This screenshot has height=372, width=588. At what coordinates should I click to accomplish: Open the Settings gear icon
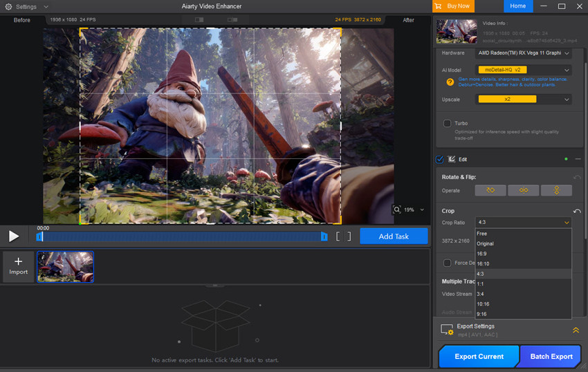[x=8, y=7]
